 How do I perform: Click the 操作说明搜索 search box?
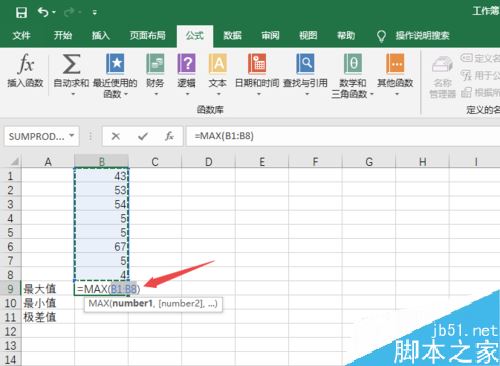point(423,35)
